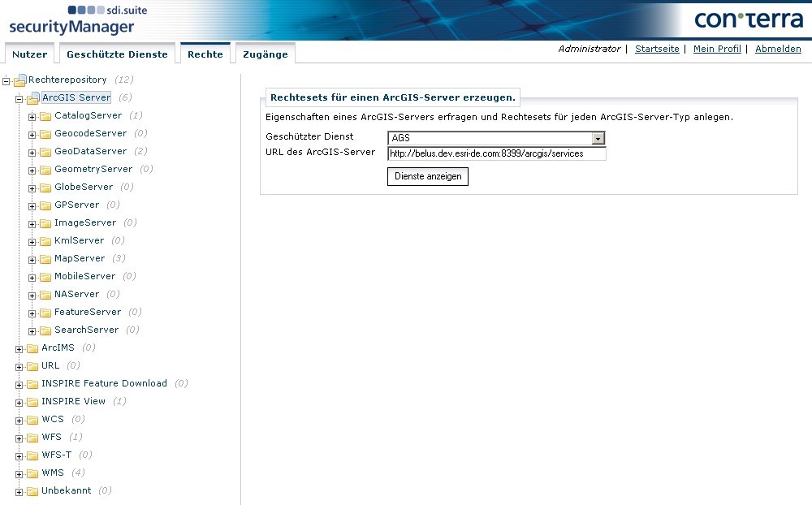Click the INSPIRE View folder icon
This screenshot has height=505, width=812.
33,402
